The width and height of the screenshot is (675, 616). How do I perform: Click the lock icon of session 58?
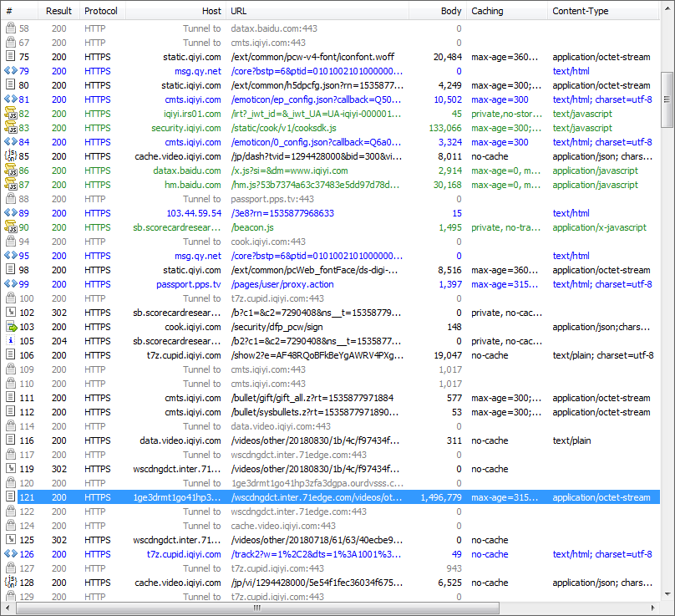pyautogui.click(x=11, y=28)
